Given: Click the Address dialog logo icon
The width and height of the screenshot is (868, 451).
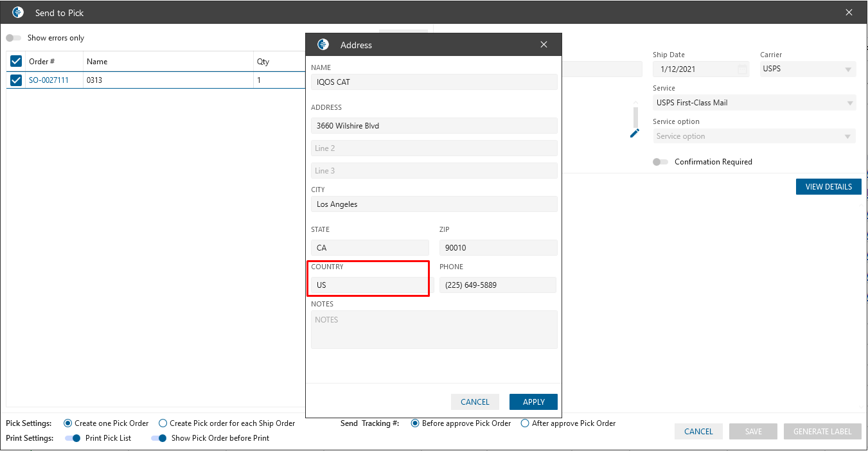Looking at the screenshot, I should click(x=323, y=44).
